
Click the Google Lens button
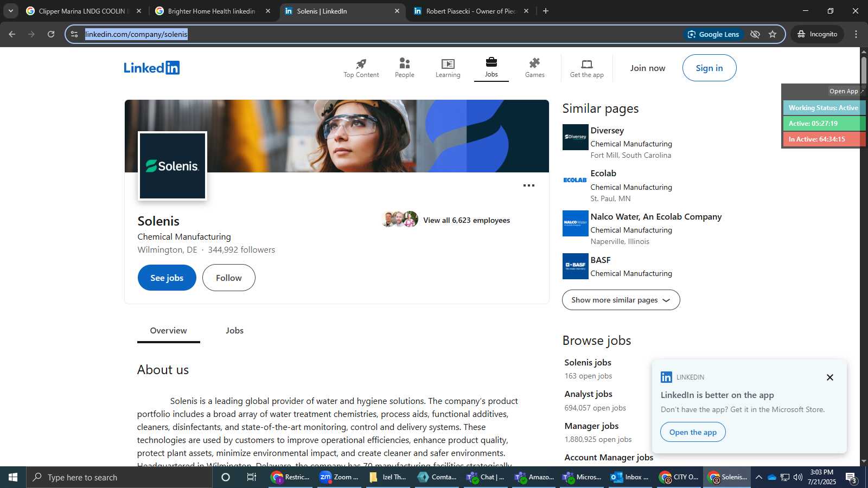713,34
